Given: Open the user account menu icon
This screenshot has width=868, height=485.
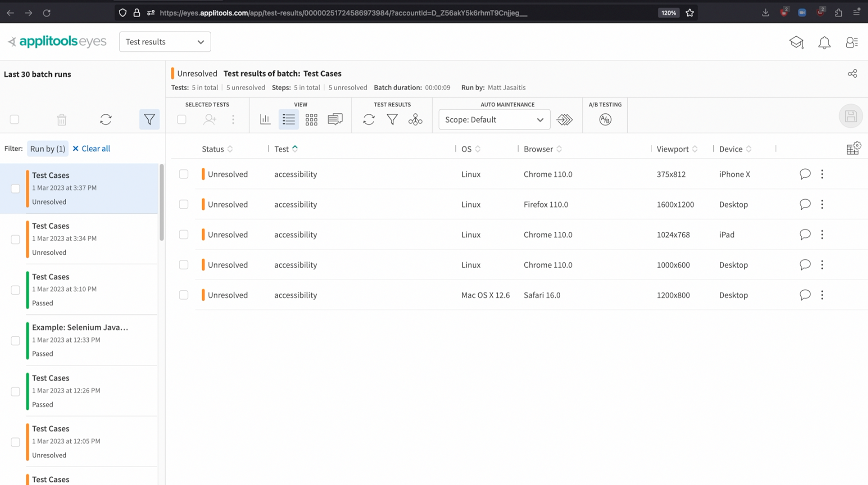Looking at the screenshot, I should 852,42.
